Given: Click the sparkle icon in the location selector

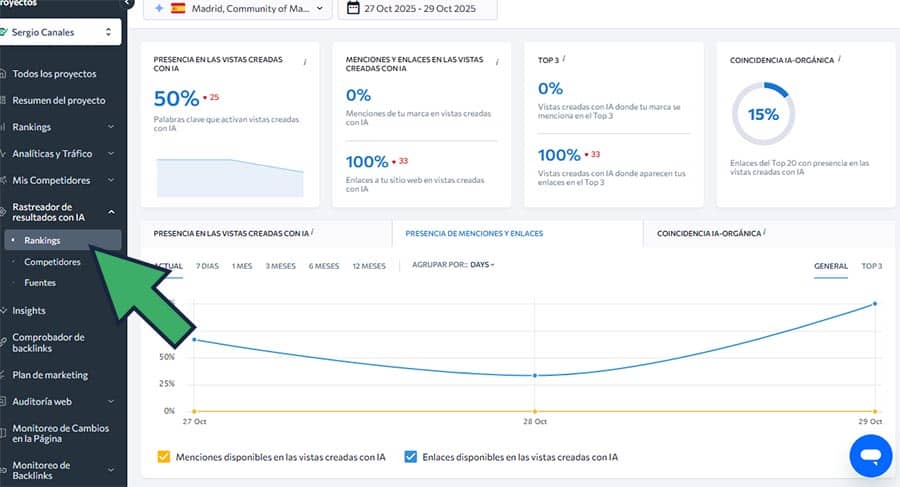Looking at the screenshot, I should (159, 8).
